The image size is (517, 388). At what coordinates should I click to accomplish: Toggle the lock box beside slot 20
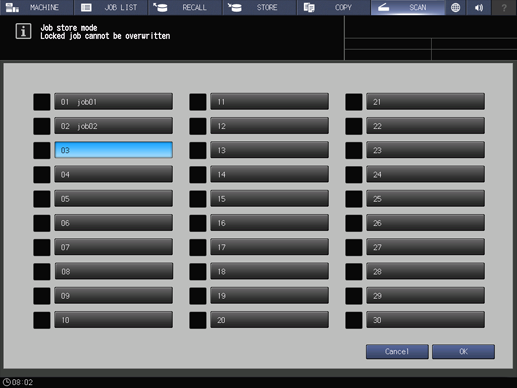click(198, 320)
